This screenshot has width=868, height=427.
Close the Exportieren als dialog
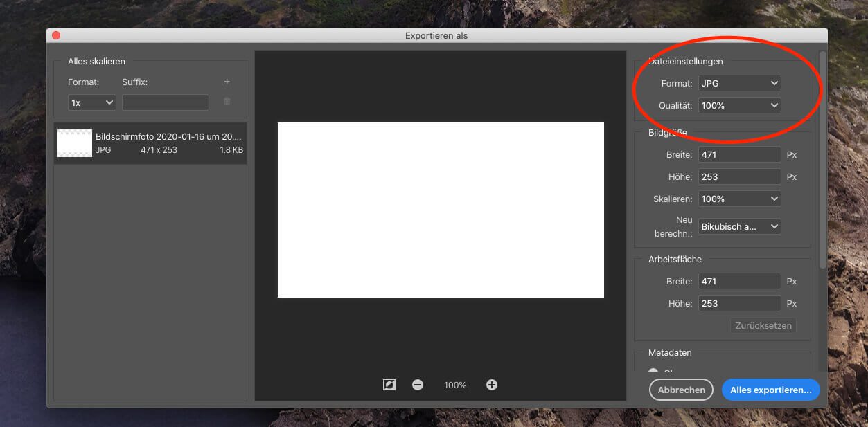[x=56, y=35]
